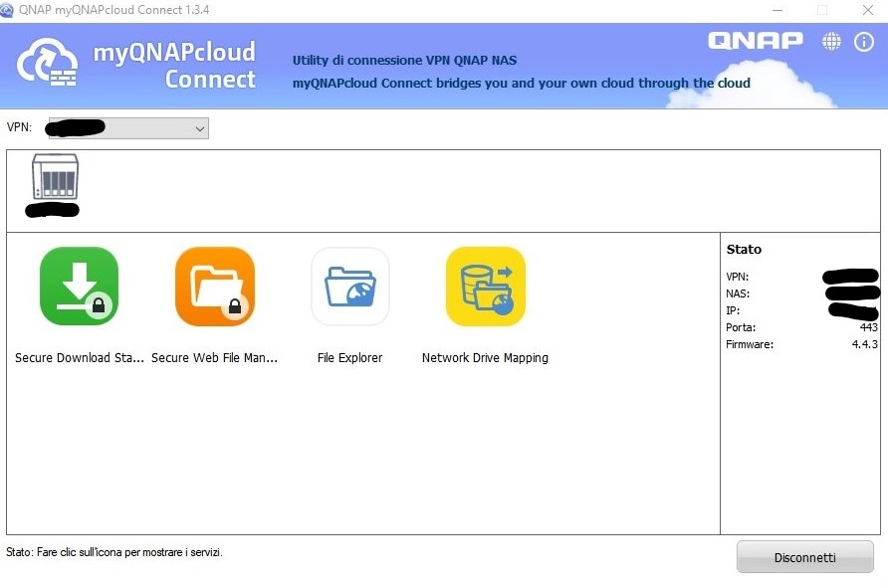Click the myQNAPcloud cloud logo
The image size is (888, 588).
coord(49,62)
